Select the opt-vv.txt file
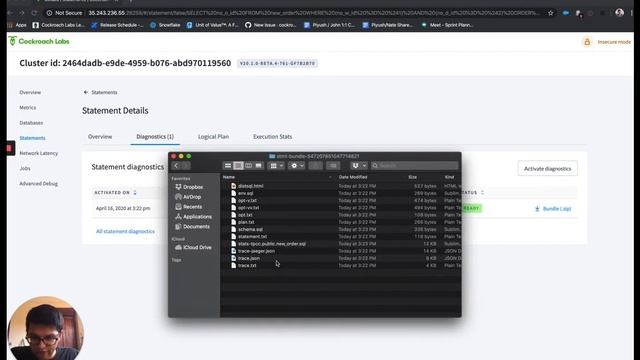The width and height of the screenshot is (640, 360). pos(248,208)
